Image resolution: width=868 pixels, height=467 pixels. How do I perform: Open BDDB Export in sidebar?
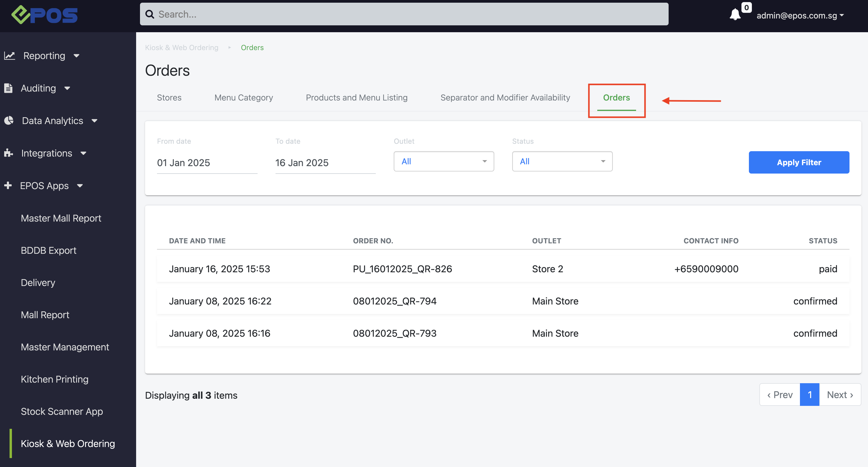[x=49, y=250]
